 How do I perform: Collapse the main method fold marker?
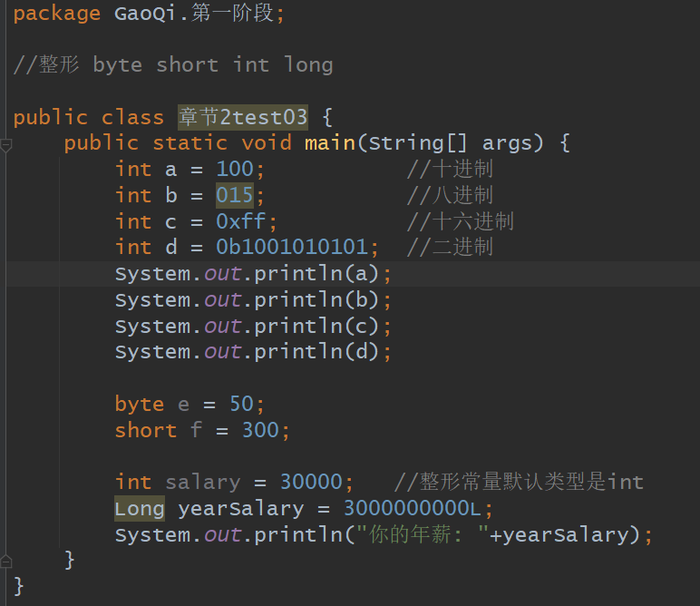pos(7,143)
